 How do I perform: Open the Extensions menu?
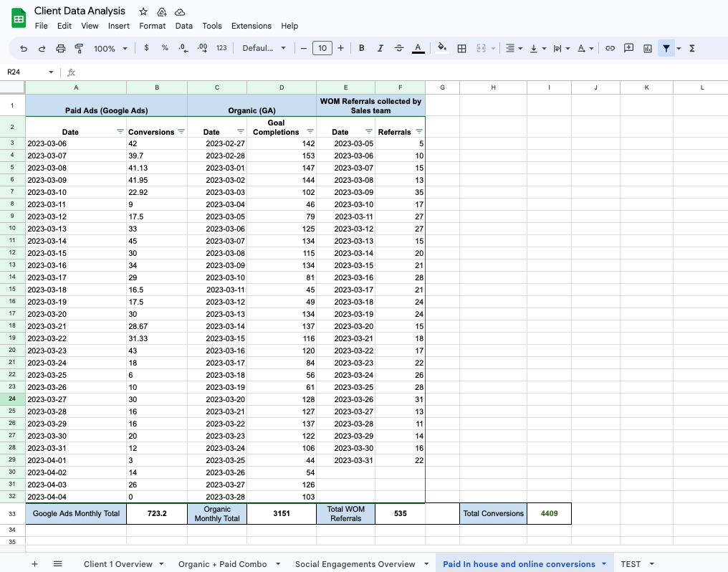251,26
